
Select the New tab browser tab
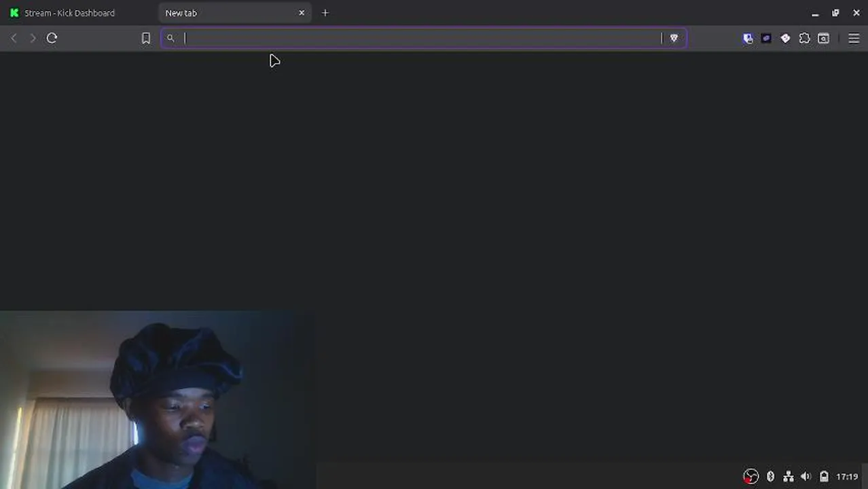tap(234, 13)
